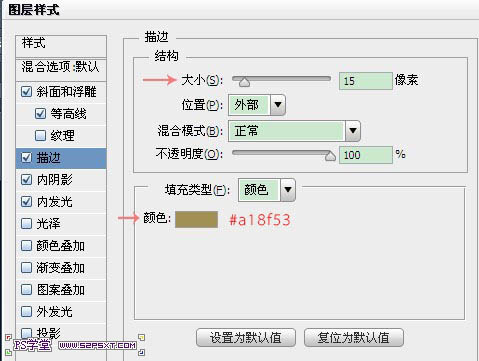Enable the 外发光 checkbox

[26, 311]
